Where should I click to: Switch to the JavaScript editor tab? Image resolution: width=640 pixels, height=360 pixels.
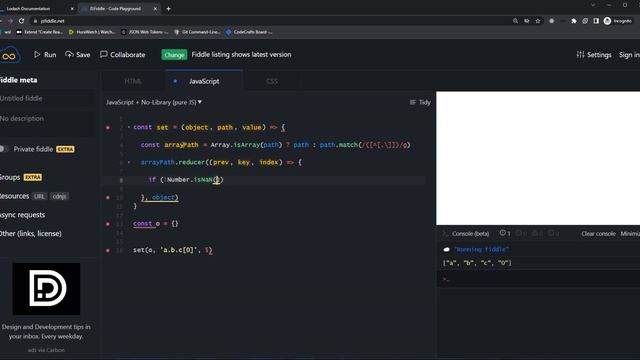[204, 81]
